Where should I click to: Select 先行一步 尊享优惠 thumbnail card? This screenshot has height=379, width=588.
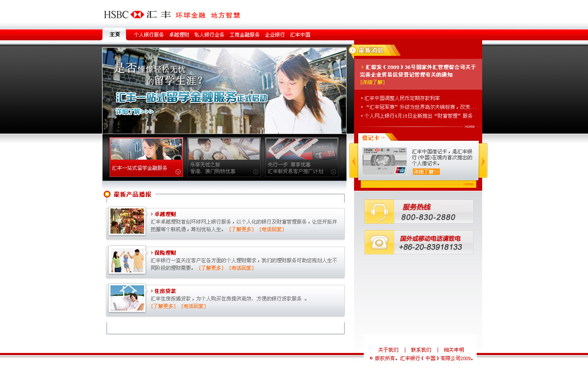point(302,157)
